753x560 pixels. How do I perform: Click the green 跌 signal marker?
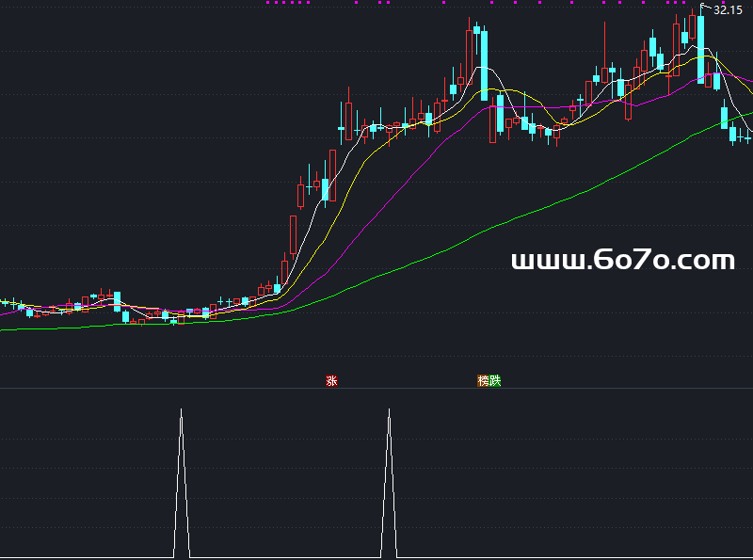(495, 381)
